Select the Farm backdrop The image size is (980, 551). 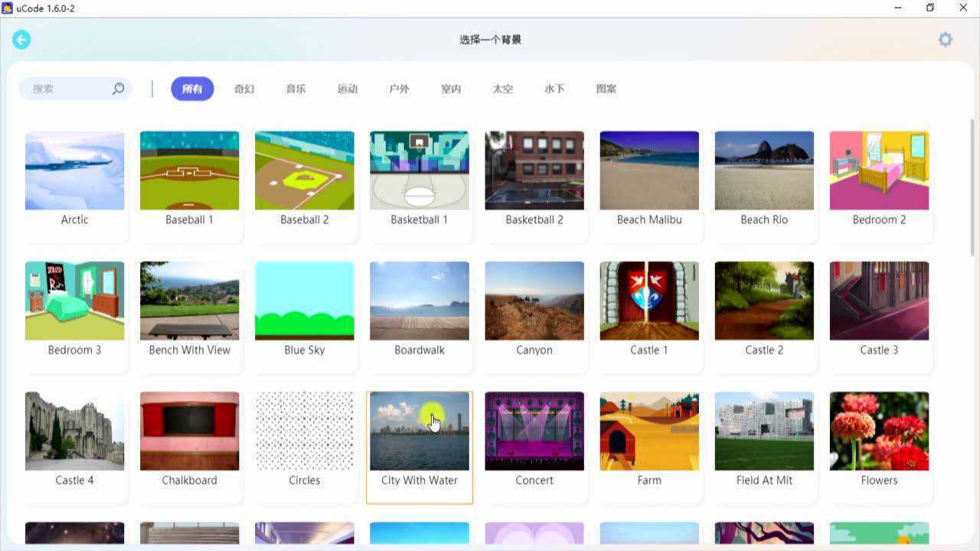point(648,430)
